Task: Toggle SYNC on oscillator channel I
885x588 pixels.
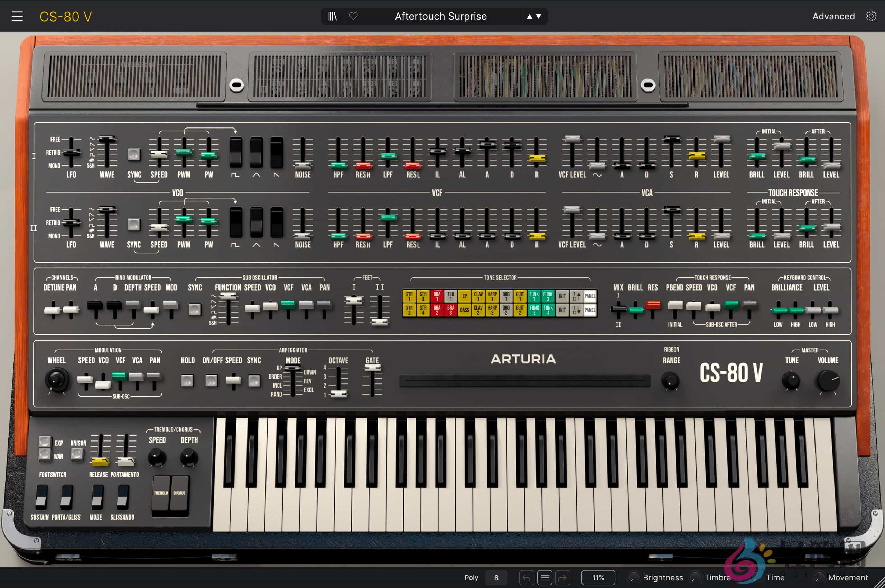Action: click(x=134, y=154)
